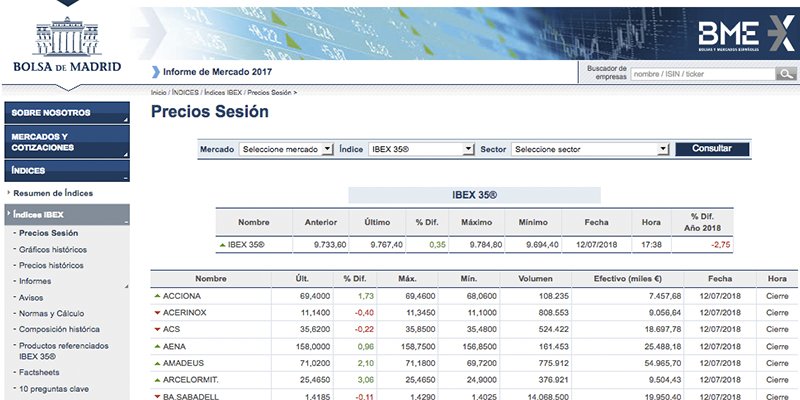This screenshot has height=400, width=800.
Task: Click Precios Sesión breadcrumb link
Action: [x=269, y=93]
